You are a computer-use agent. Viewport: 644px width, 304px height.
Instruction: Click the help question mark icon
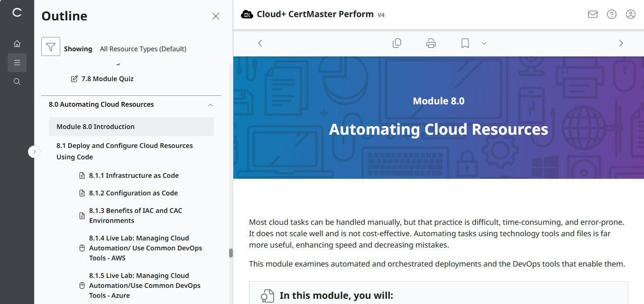611,14
